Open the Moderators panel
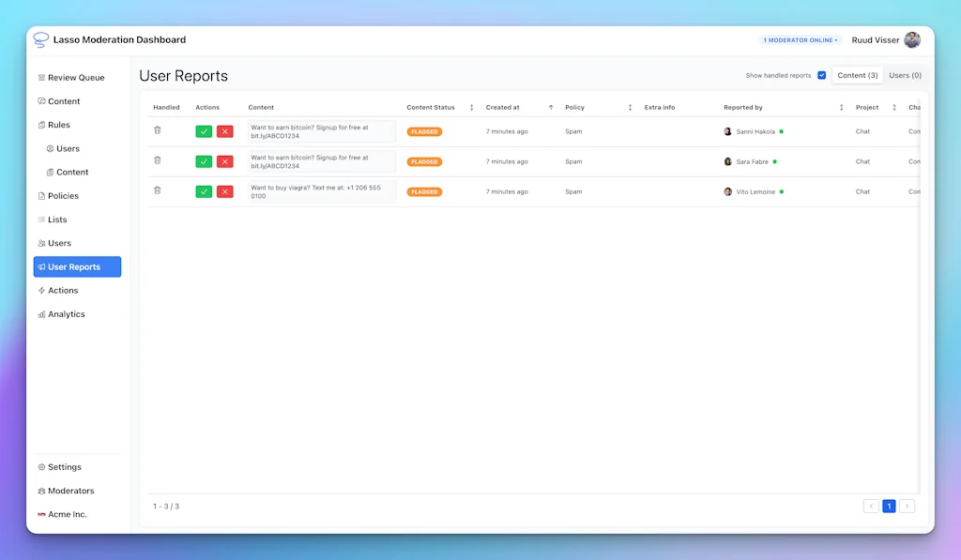Viewport: 961px width, 560px height. (x=69, y=490)
